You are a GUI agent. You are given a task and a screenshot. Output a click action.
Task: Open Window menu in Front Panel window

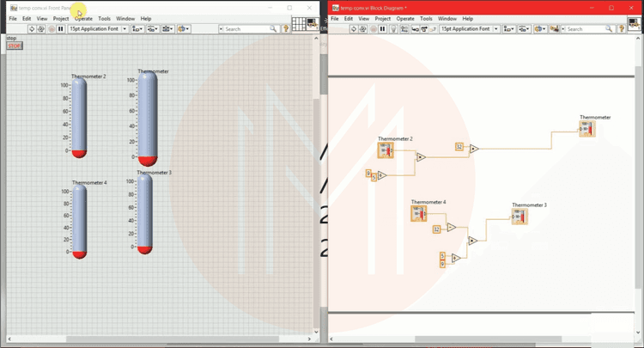[x=125, y=19]
